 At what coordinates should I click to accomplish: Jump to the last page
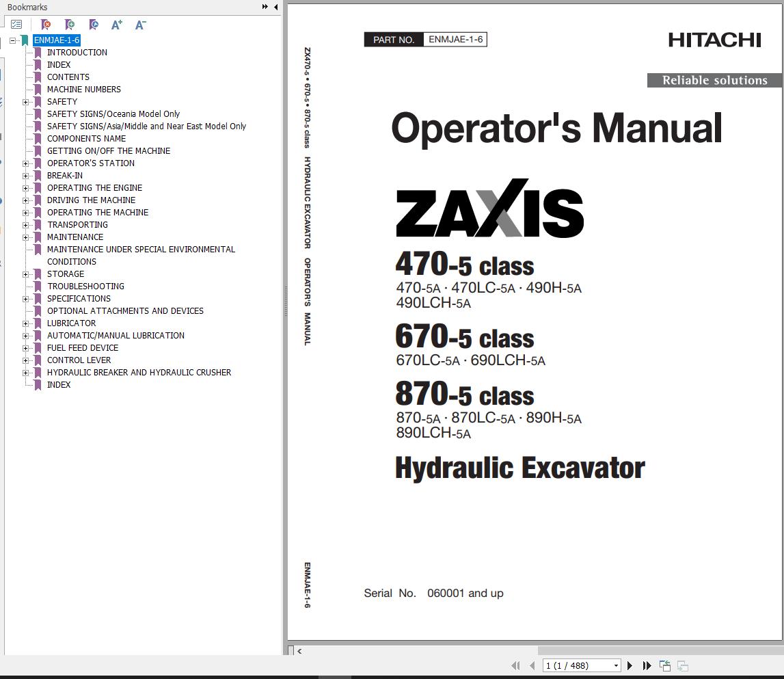point(647,665)
